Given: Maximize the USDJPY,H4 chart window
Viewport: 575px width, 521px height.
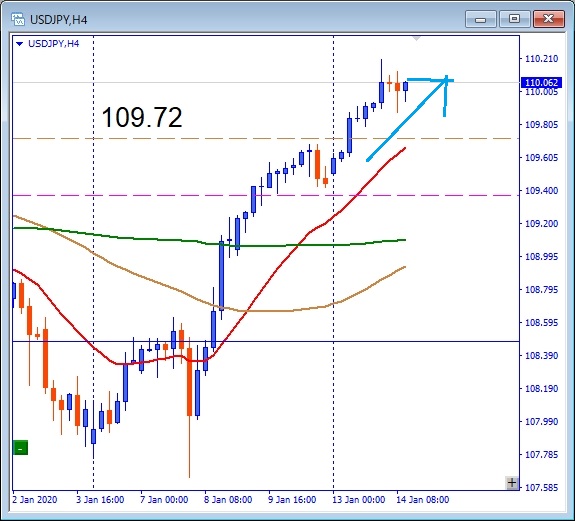Looking at the screenshot, I should [514, 19].
